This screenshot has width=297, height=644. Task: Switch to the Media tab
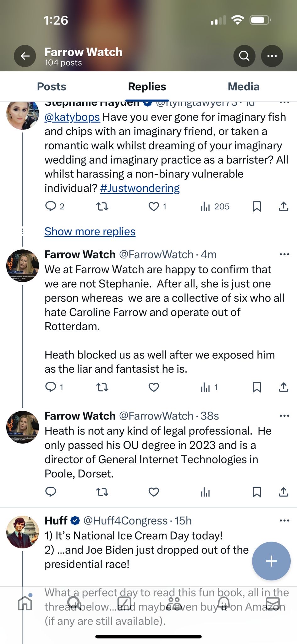click(x=244, y=86)
